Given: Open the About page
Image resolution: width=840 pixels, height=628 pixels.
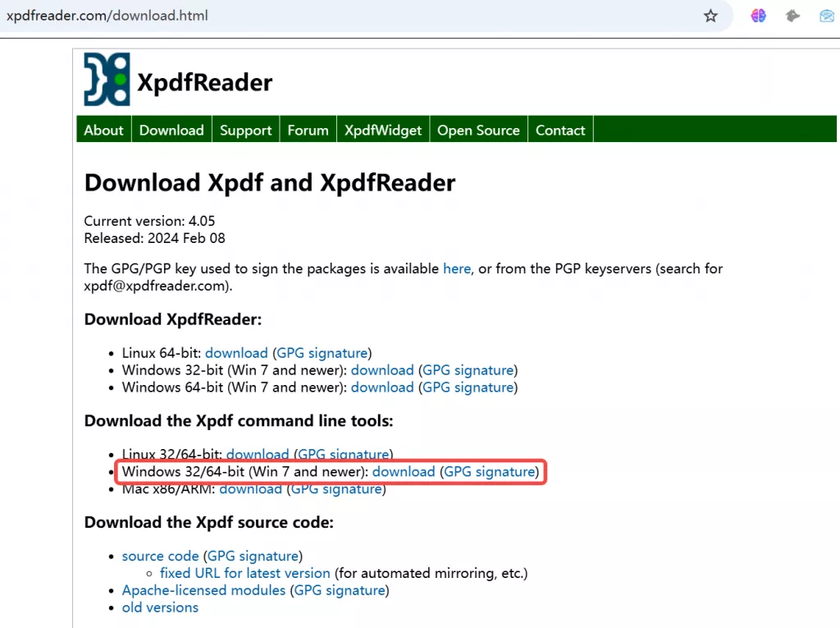Looking at the screenshot, I should tap(103, 129).
